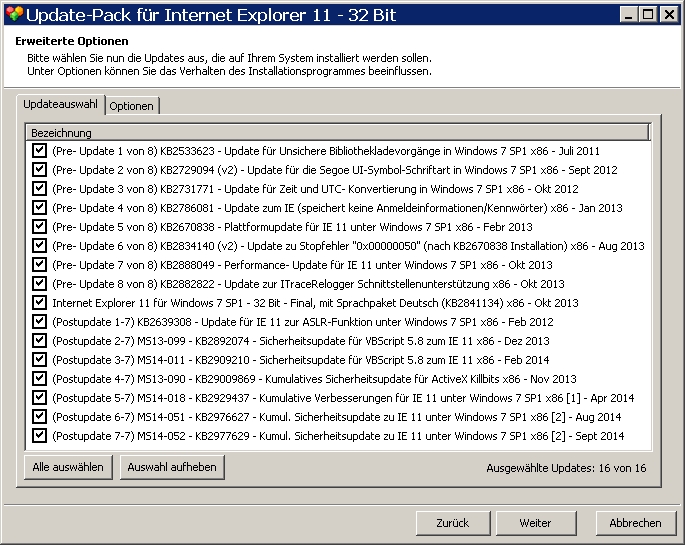Viewport: 685px width, 545px height.
Task: Click the Update-Pack app icon in title bar
Action: [x=12, y=14]
